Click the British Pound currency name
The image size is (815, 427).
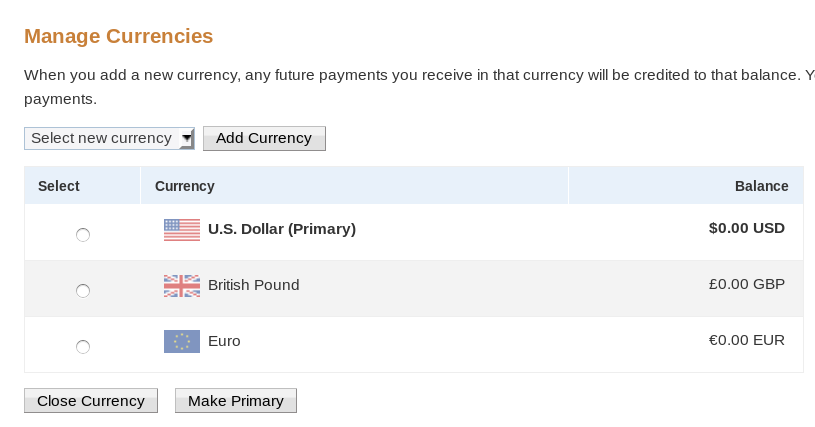254,285
